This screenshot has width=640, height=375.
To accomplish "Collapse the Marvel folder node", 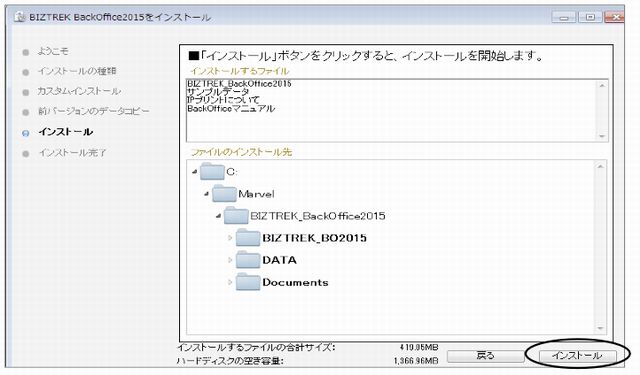I will pyautogui.click(x=207, y=194).
